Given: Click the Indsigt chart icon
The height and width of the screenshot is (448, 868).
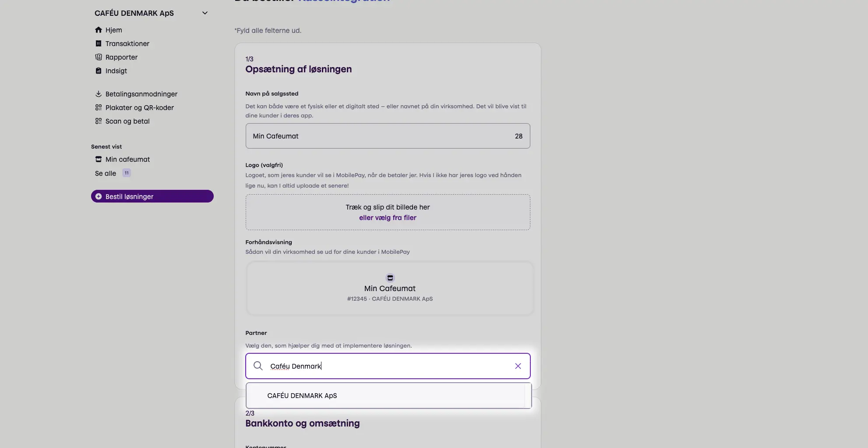Looking at the screenshot, I should (99, 71).
